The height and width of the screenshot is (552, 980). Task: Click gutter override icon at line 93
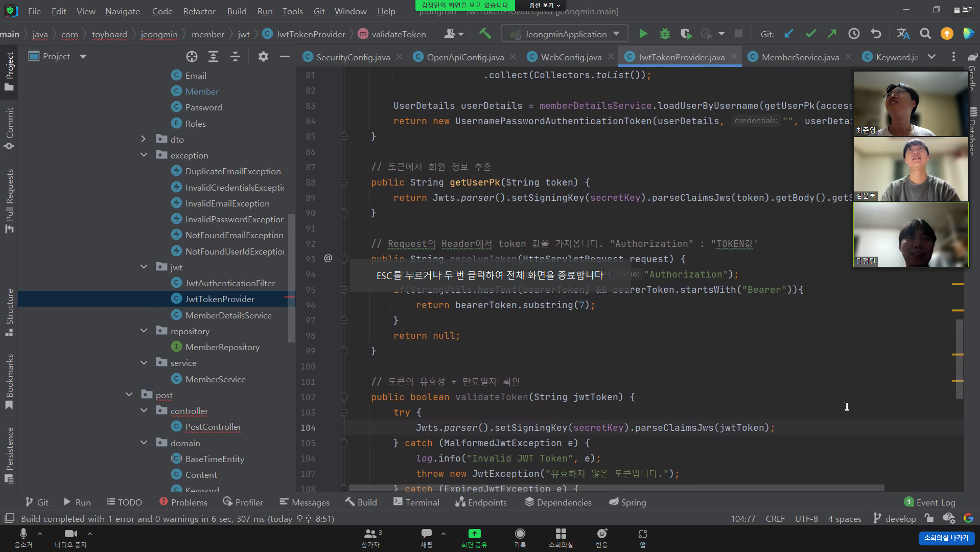tap(328, 259)
